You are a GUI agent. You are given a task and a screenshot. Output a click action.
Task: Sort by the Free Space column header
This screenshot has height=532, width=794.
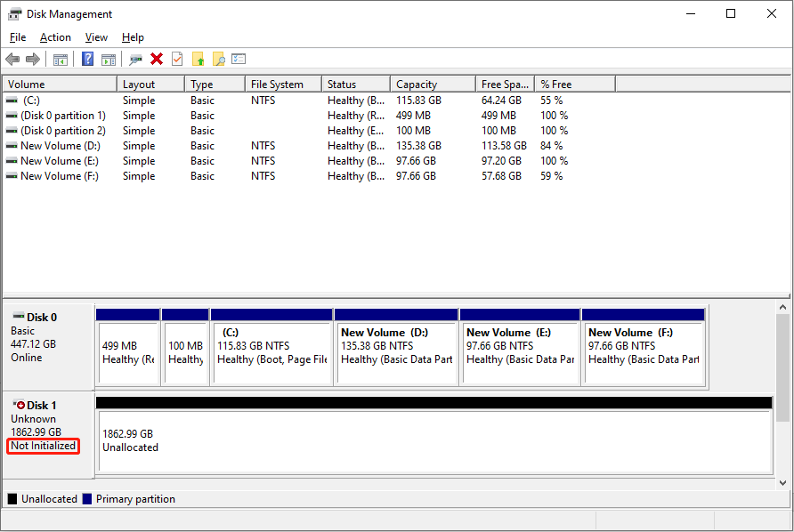click(506, 84)
